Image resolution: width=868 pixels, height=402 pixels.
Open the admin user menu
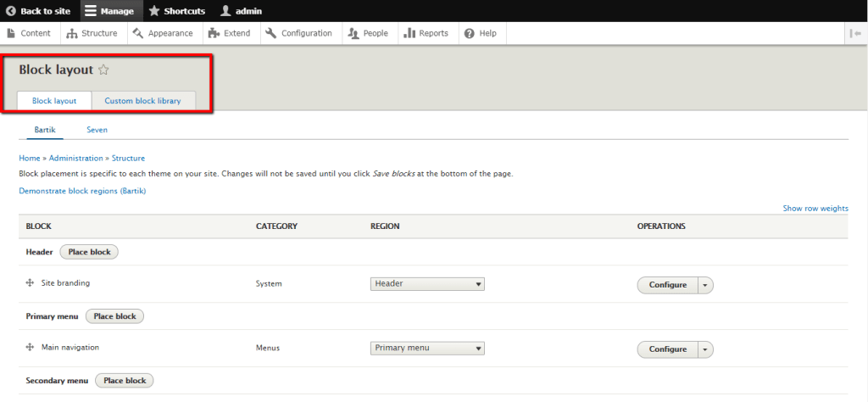[241, 11]
